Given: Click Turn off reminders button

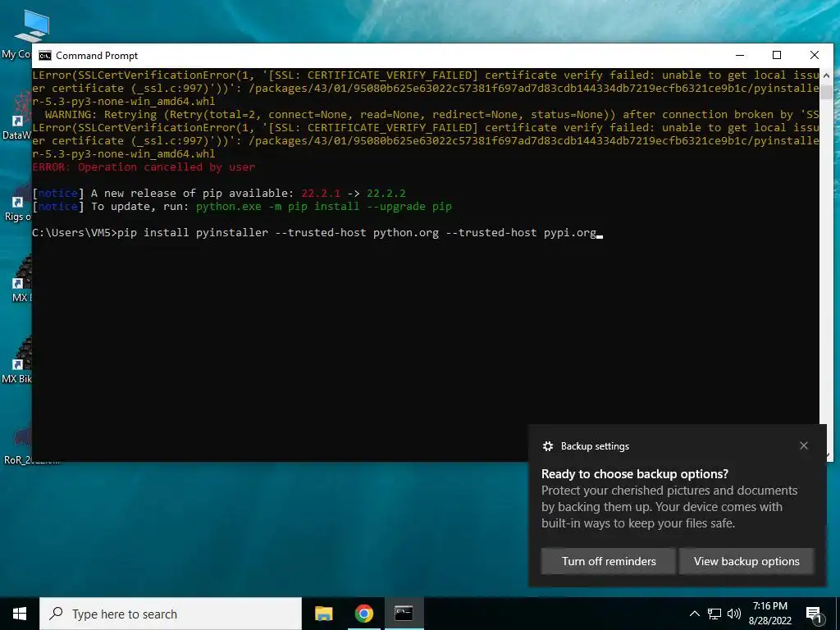Looking at the screenshot, I should [609, 561].
